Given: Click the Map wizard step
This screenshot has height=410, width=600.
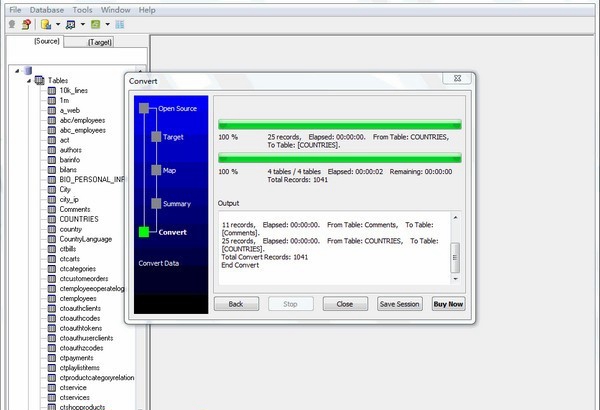Looking at the screenshot, I should point(169,170).
